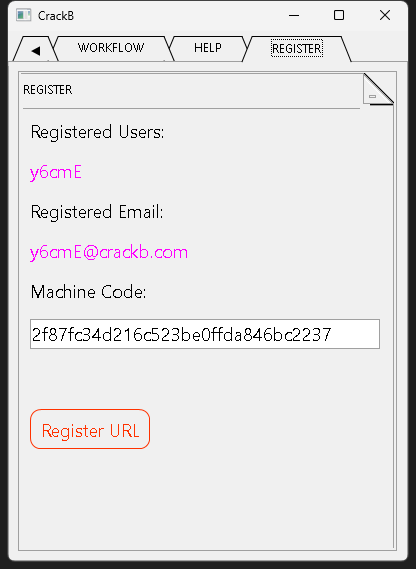
Task: Click the CrackB app icon in title bar
Action: 24,15
